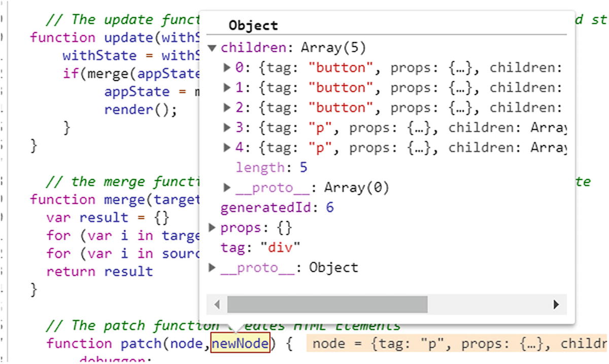Click the Object header in the tooltip
This screenshot has width=609, height=364.
pyautogui.click(x=253, y=25)
